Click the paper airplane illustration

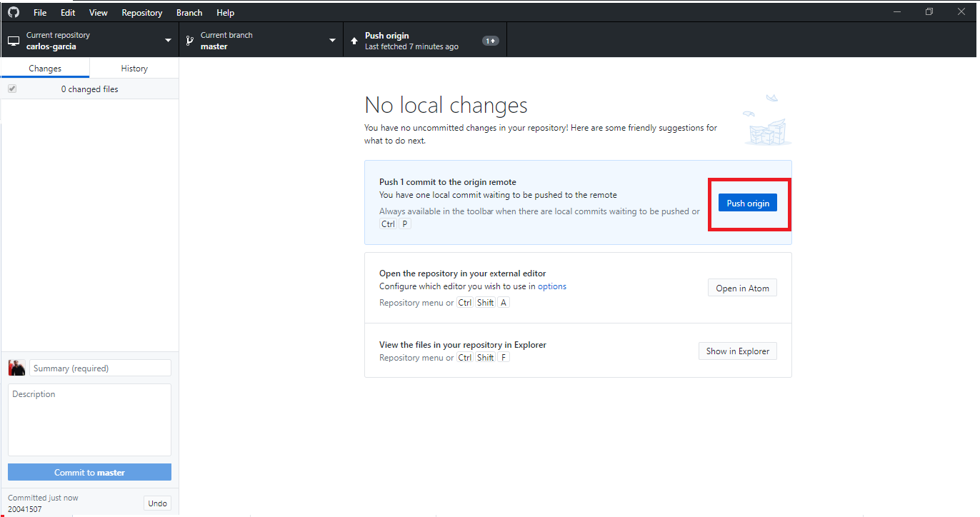click(x=771, y=97)
